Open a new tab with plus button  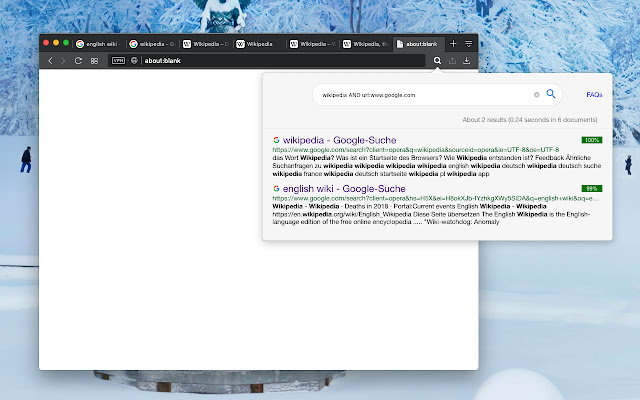tap(453, 44)
